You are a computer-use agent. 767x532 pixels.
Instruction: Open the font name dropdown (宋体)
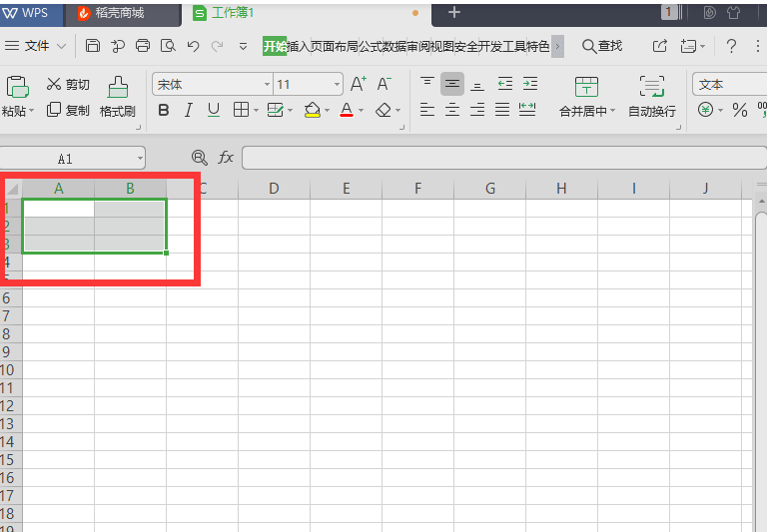pyautogui.click(x=264, y=85)
